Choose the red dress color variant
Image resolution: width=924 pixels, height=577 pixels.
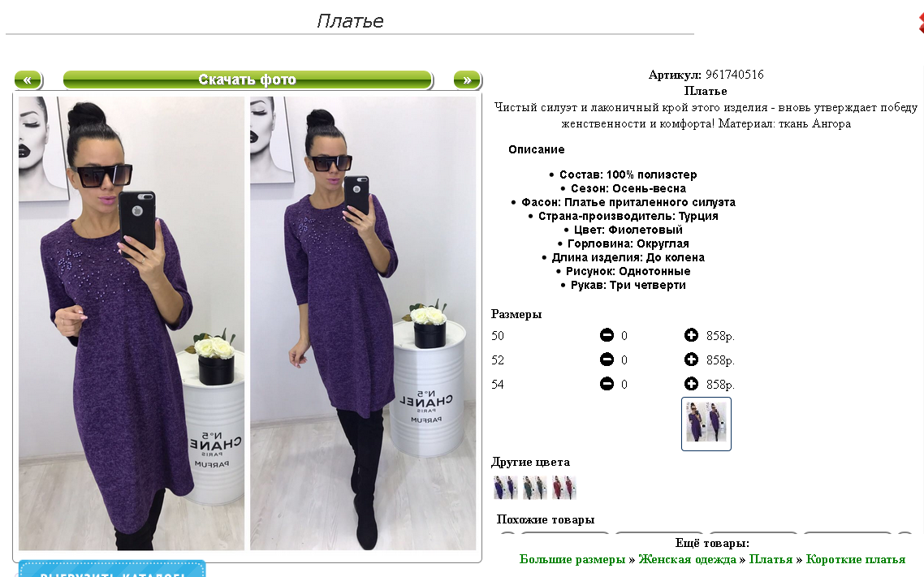click(x=564, y=488)
